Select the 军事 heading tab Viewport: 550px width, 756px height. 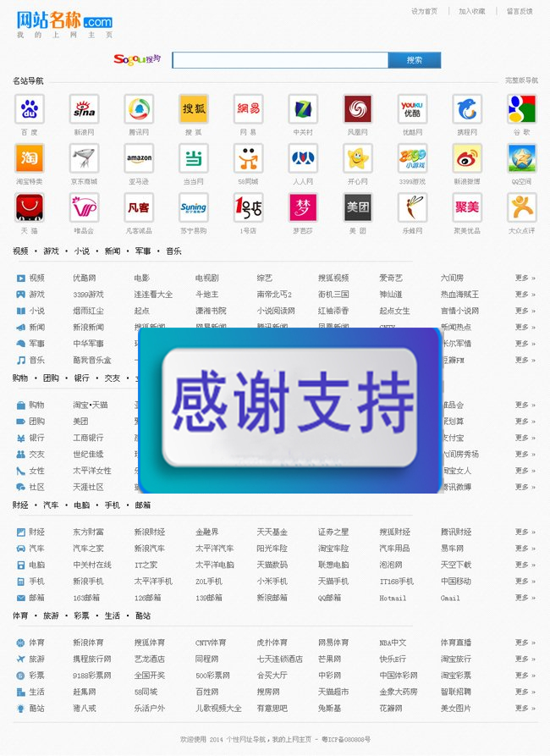(143, 251)
